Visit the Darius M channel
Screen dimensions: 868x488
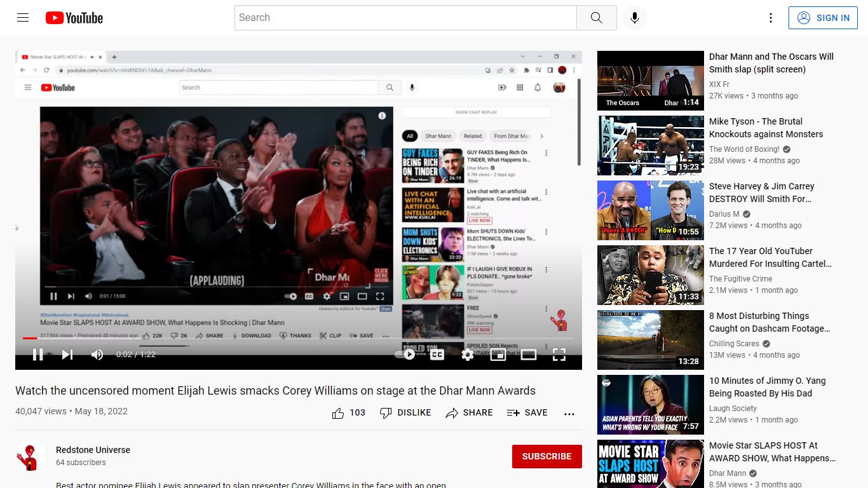point(724,214)
